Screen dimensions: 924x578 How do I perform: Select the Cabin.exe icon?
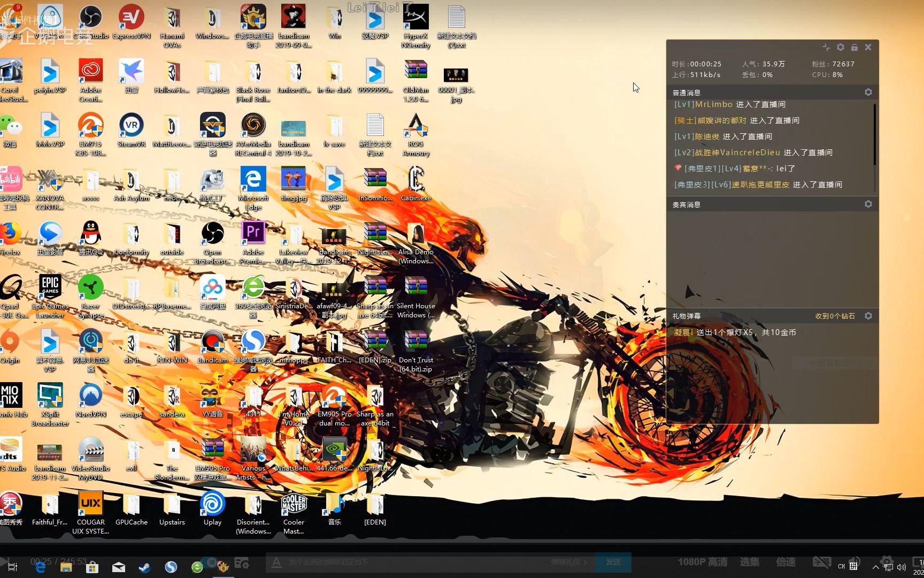[x=415, y=184]
